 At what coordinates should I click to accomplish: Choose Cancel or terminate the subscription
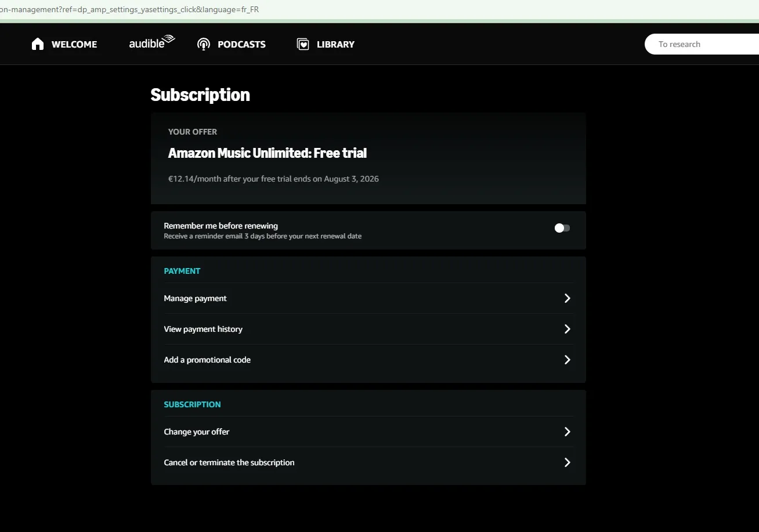[x=368, y=462]
